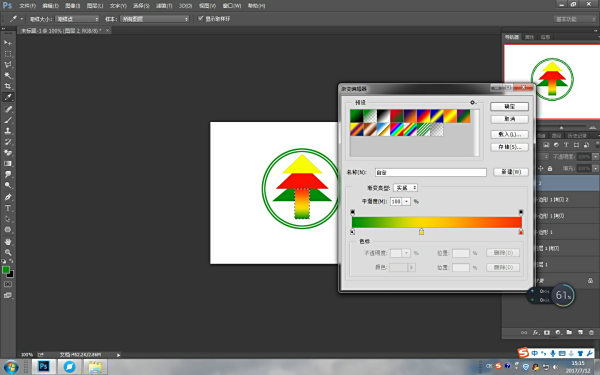
Task: Select the Pen tool
Action: coord(8,197)
